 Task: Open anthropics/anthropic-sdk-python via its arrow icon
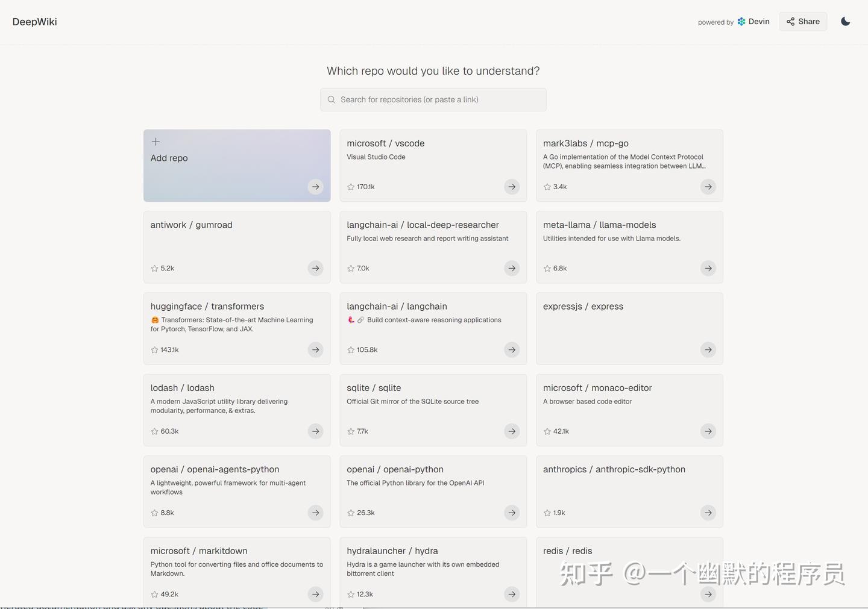point(708,513)
